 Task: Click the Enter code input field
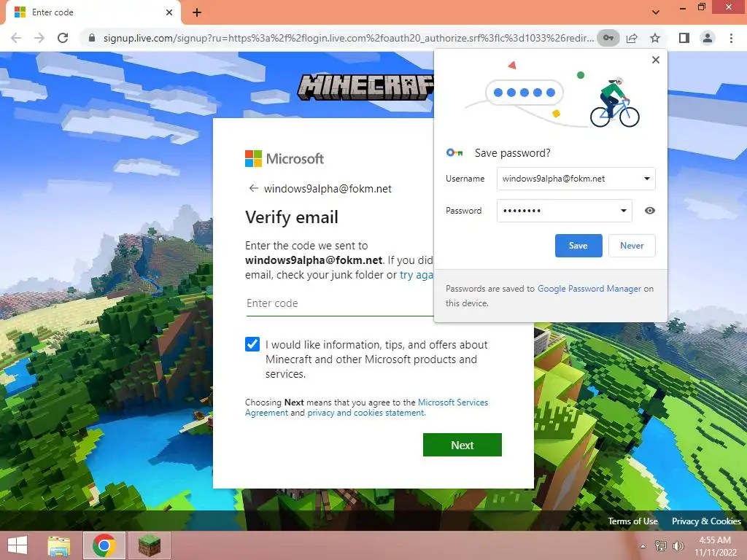click(340, 303)
